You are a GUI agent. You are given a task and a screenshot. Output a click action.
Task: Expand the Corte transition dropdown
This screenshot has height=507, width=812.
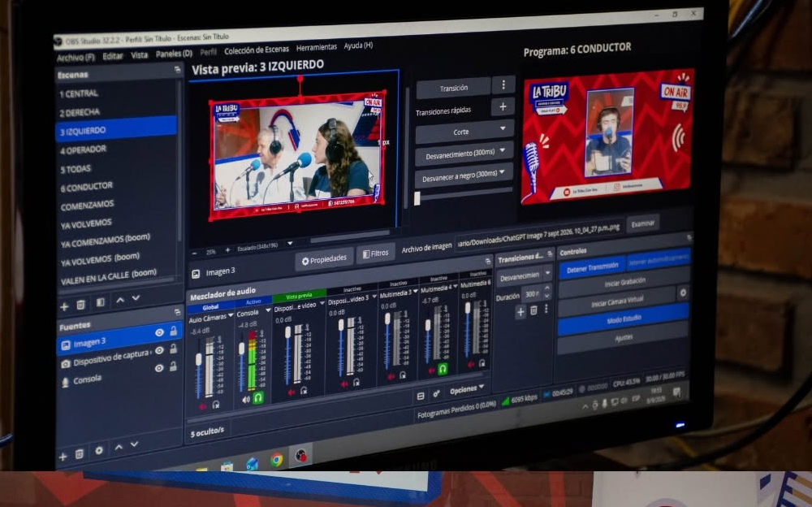click(x=503, y=128)
